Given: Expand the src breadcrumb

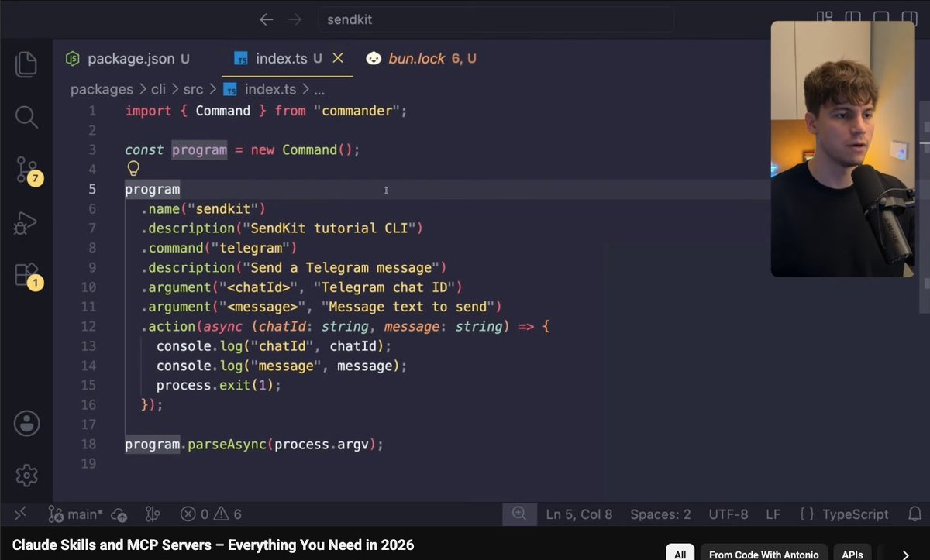Looking at the screenshot, I should pos(193,89).
